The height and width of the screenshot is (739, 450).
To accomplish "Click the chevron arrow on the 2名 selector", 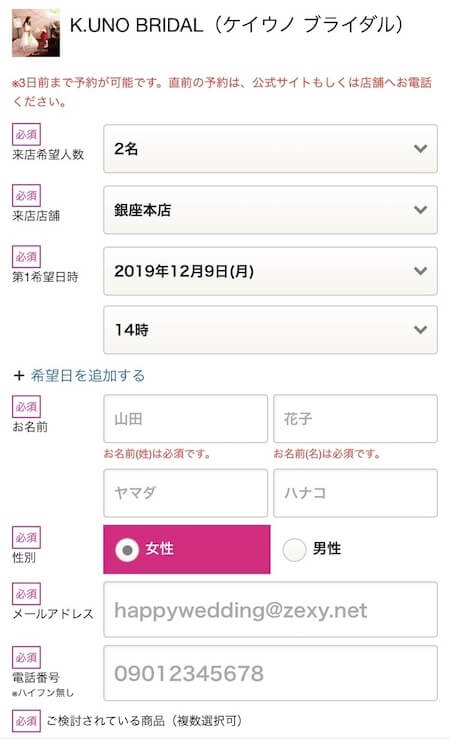I will [x=420, y=148].
